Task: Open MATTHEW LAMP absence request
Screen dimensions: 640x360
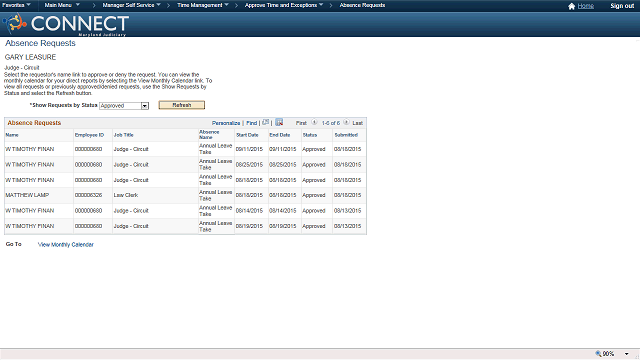Action: [27, 195]
